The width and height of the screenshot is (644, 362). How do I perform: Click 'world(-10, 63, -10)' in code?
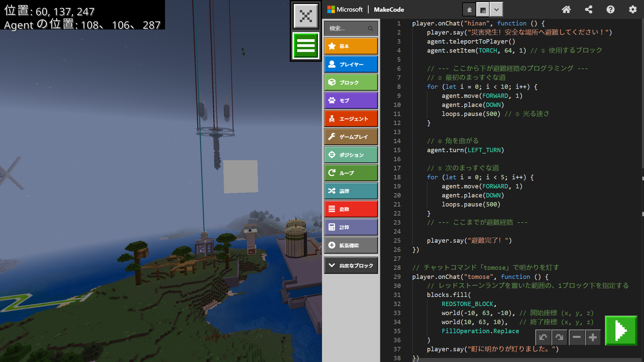(x=476, y=313)
